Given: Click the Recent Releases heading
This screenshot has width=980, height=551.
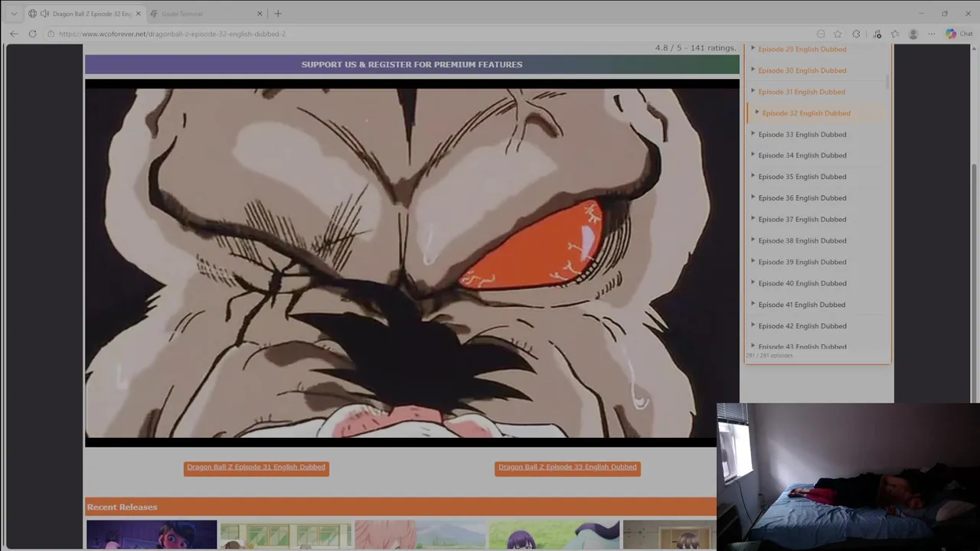Looking at the screenshot, I should point(122,507).
